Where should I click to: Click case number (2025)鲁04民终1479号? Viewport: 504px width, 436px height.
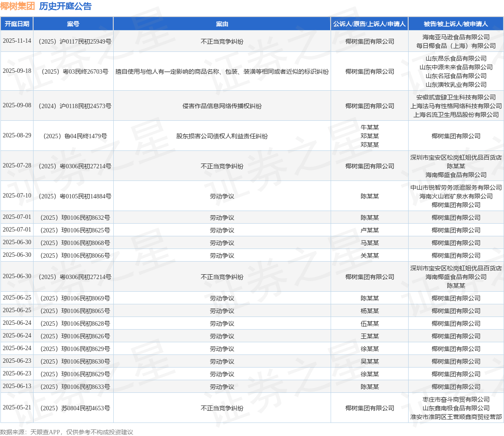pyautogui.click(x=73, y=136)
